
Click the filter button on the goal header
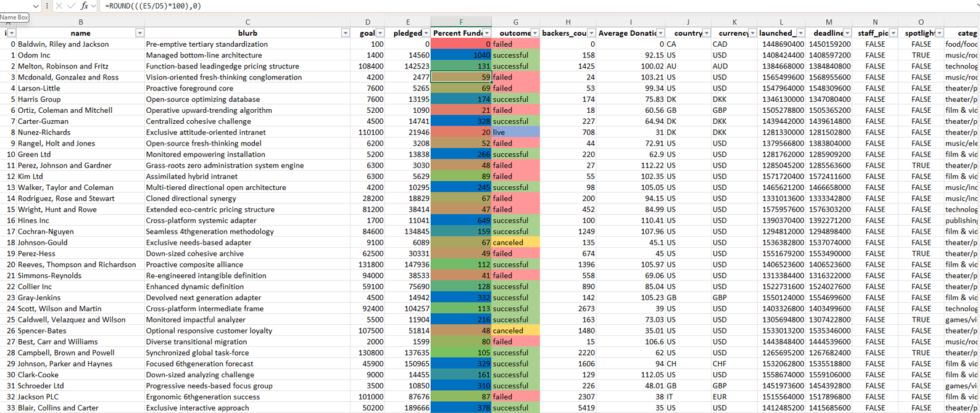[x=380, y=33]
